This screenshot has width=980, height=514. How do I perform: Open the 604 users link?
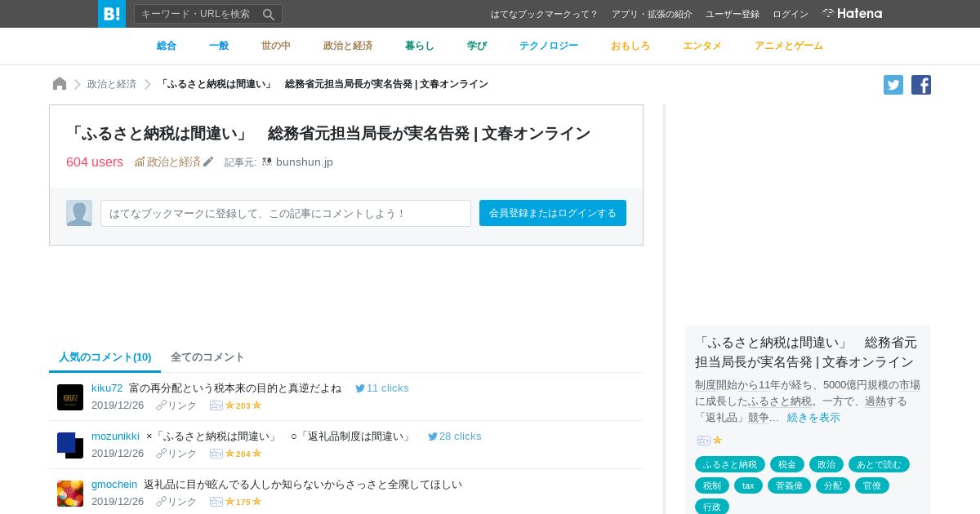(95, 162)
